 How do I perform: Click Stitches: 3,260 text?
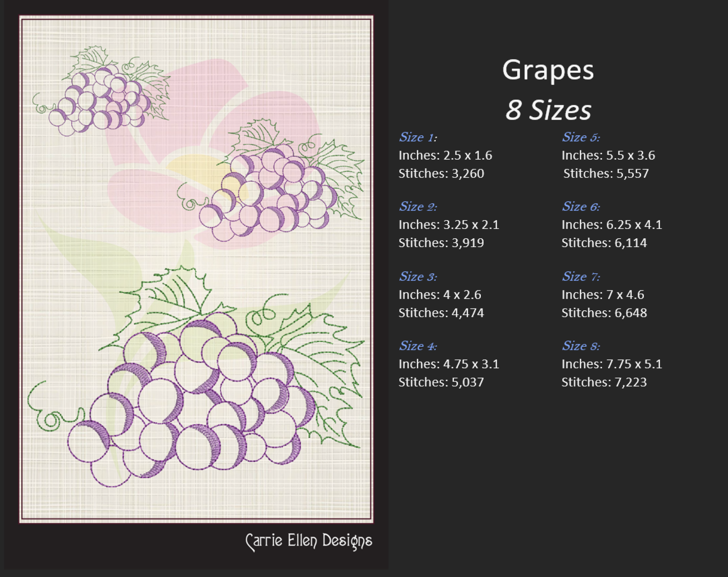pyautogui.click(x=441, y=174)
